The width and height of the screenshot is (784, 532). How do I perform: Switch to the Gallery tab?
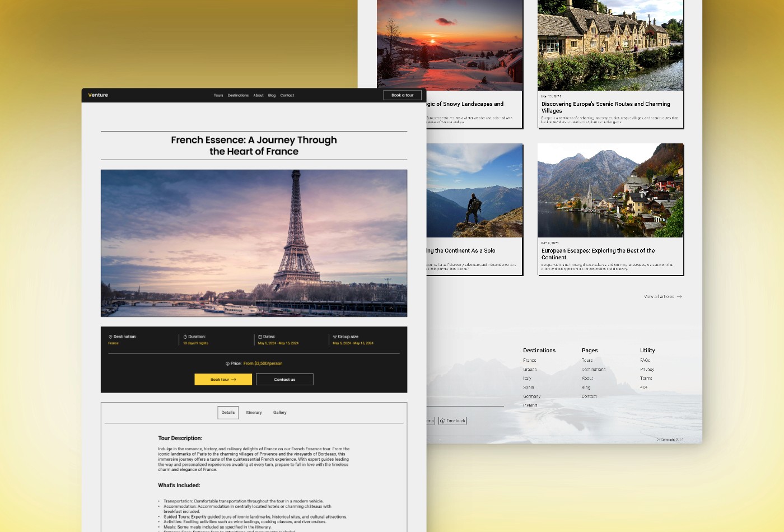[280, 412]
